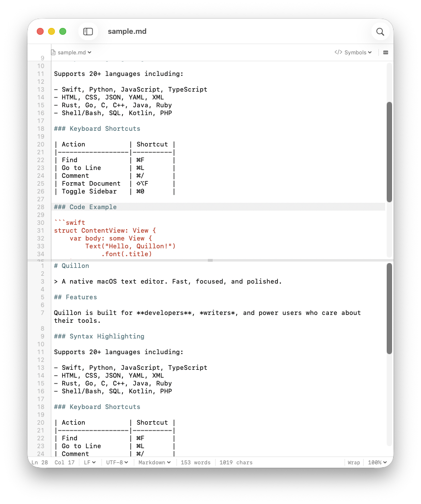The height and width of the screenshot is (504, 421).
Task: Click the UTF-8 encoding indicator
Action: (x=116, y=462)
